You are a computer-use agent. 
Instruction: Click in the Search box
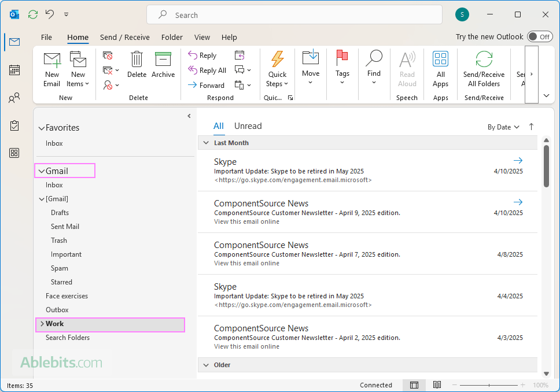pyautogui.click(x=294, y=15)
